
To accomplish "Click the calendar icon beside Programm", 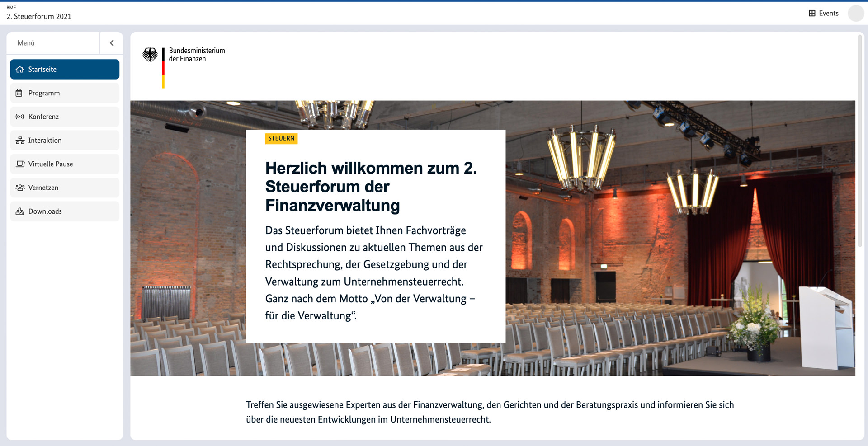I will pyautogui.click(x=19, y=93).
